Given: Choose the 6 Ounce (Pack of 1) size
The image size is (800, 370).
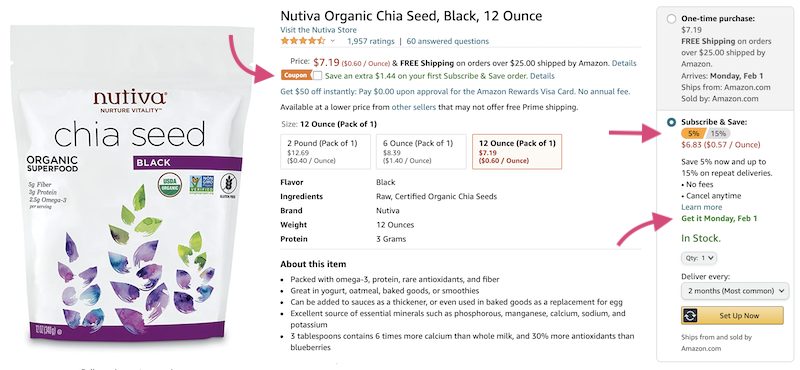Looking at the screenshot, I should [421, 152].
